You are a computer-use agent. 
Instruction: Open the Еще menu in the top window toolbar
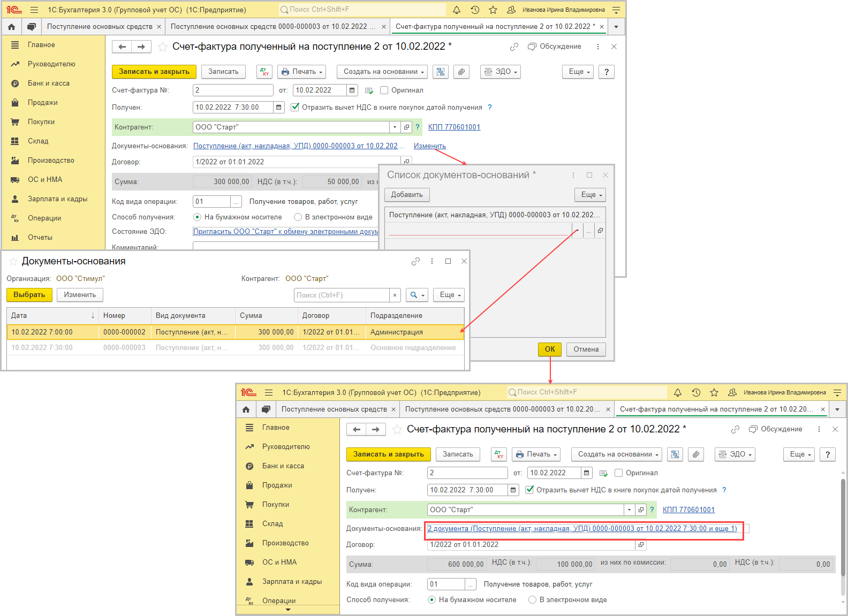578,72
